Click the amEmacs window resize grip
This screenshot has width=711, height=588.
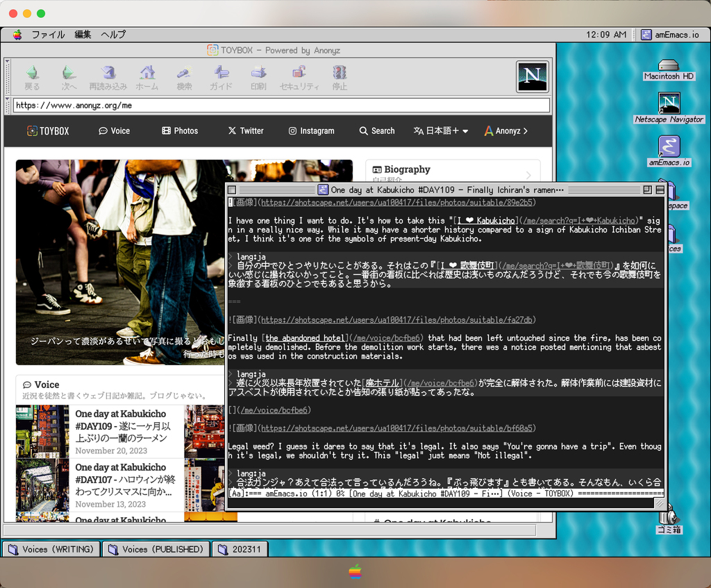pyautogui.click(x=660, y=503)
